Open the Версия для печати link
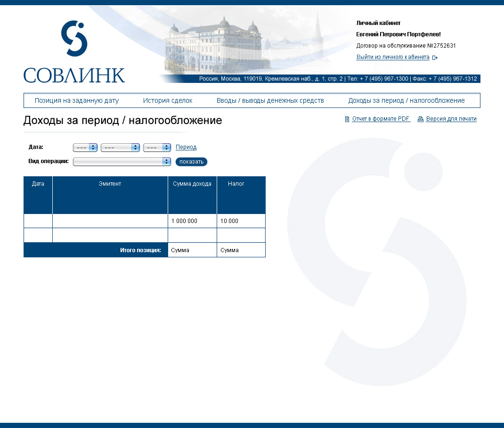This screenshot has height=428, width=504. [451, 119]
